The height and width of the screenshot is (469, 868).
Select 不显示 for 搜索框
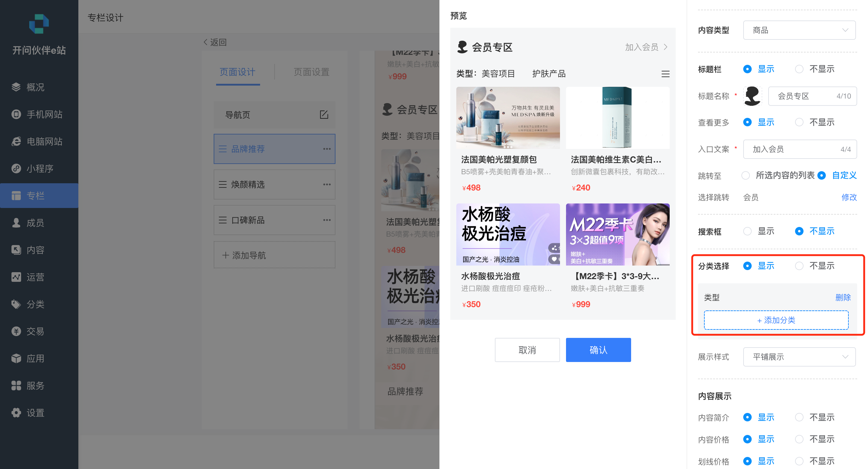tap(799, 231)
